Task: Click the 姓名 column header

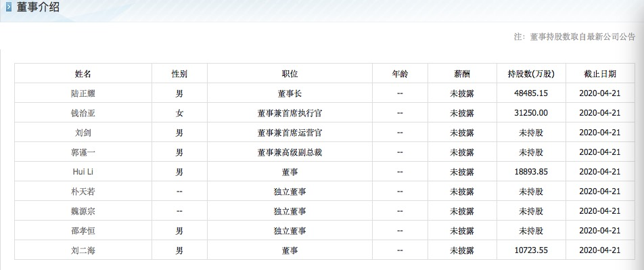Action: [83, 74]
